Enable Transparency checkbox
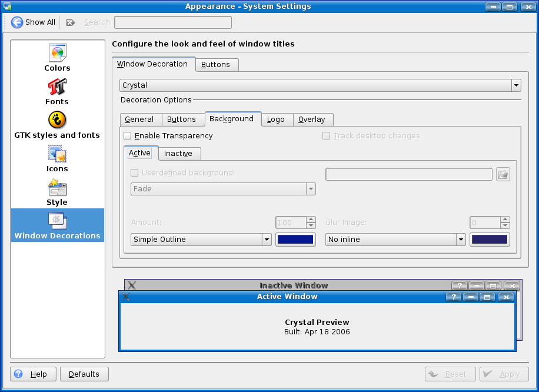This screenshot has width=539, height=392. pyautogui.click(x=128, y=136)
